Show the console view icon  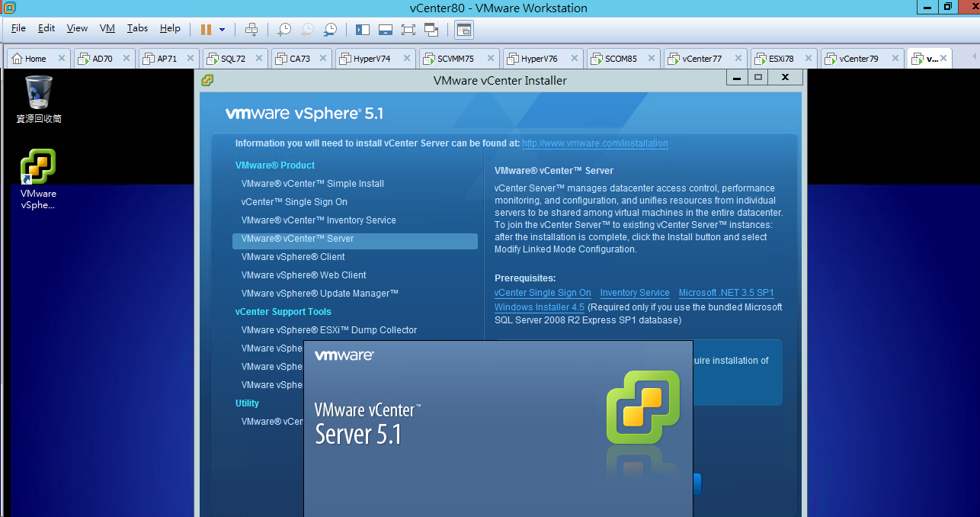pyautogui.click(x=463, y=29)
